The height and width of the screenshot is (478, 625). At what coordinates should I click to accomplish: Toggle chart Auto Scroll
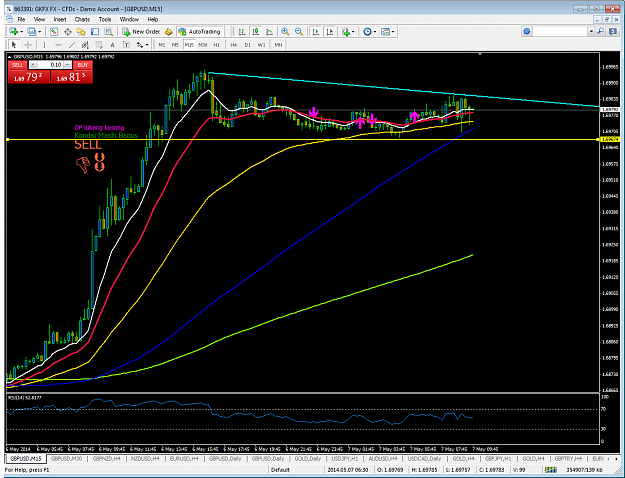coord(316,31)
